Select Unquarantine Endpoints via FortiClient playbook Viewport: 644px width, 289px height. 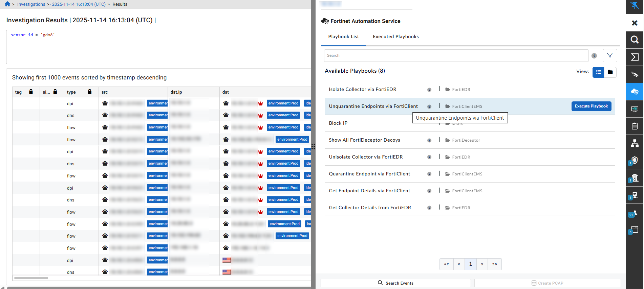click(373, 106)
